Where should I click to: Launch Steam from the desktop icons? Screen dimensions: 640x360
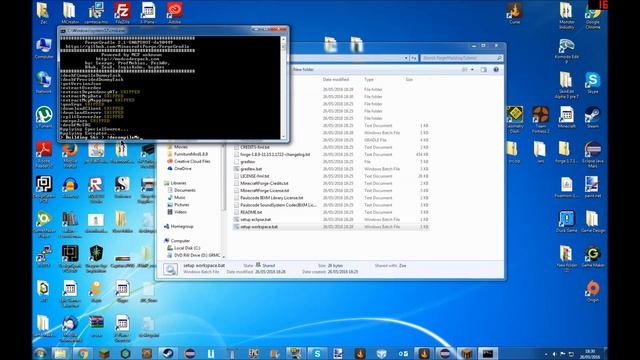(593, 117)
